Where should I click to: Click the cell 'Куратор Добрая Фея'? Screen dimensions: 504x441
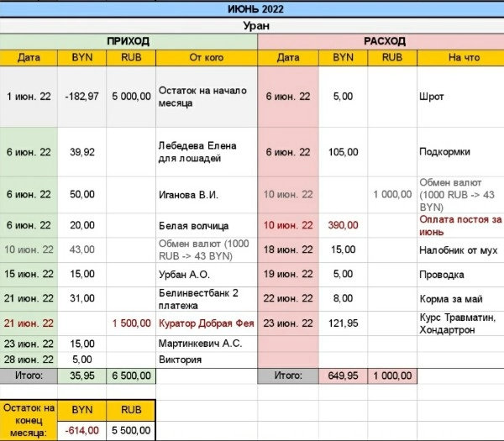coord(207,323)
